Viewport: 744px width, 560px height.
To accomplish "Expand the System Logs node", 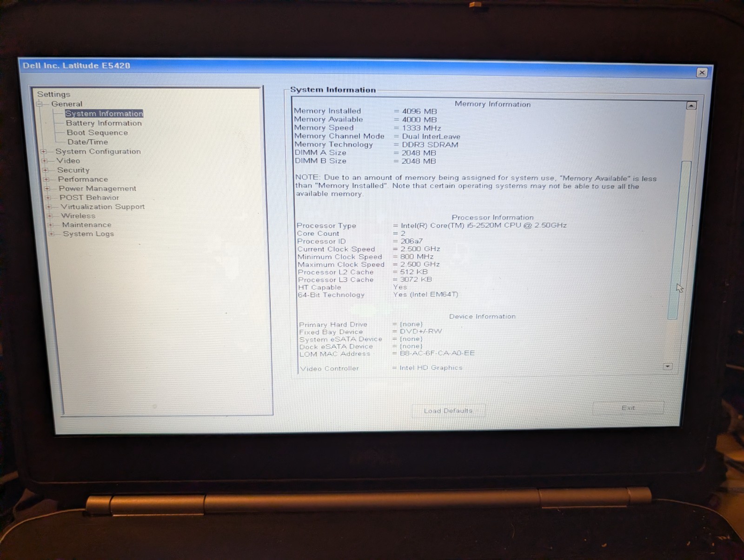I will coord(51,234).
